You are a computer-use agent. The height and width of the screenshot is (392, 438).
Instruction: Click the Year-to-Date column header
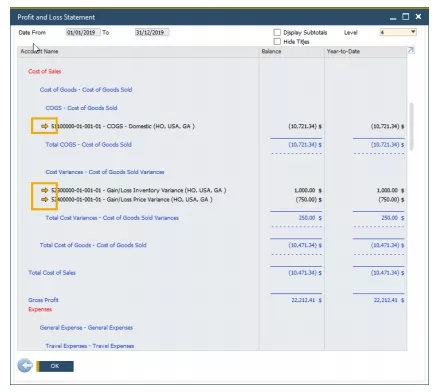[366, 51]
